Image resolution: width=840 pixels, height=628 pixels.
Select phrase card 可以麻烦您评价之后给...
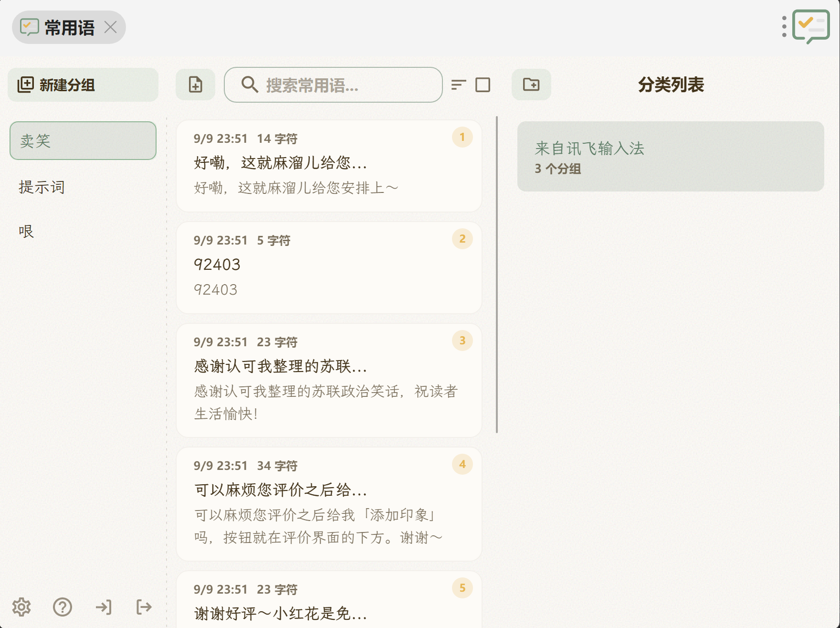click(329, 504)
